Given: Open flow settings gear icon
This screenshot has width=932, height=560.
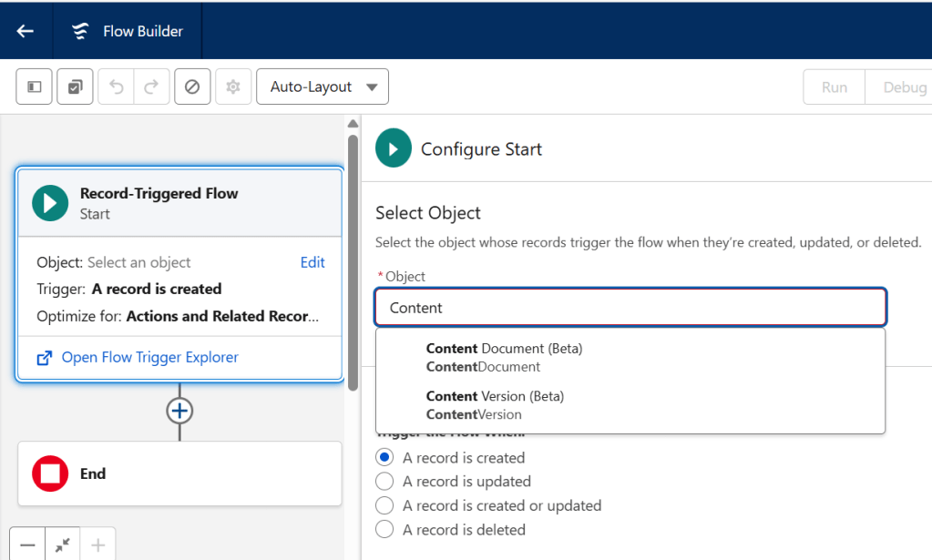Looking at the screenshot, I should click(233, 87).
